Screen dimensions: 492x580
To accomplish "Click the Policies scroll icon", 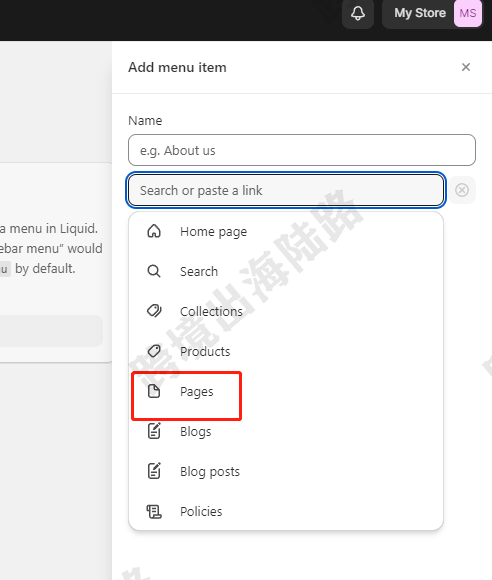I will [x=154, y=512].
